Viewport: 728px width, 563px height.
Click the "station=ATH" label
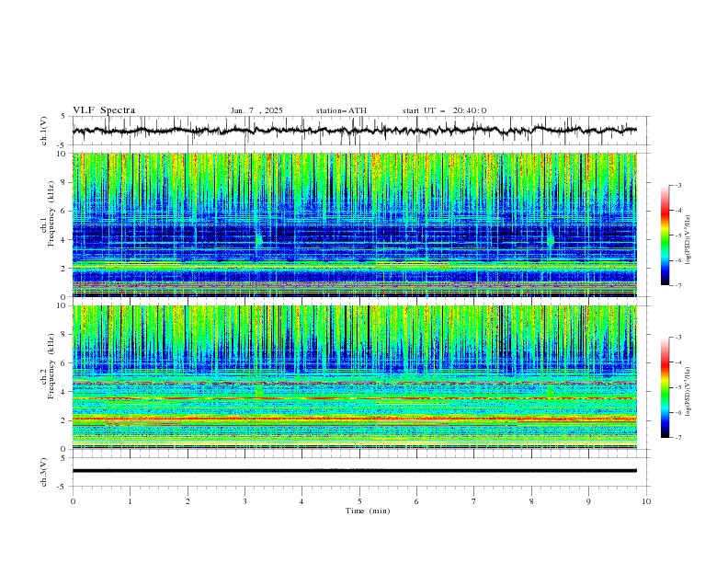(x=341, y=110)
